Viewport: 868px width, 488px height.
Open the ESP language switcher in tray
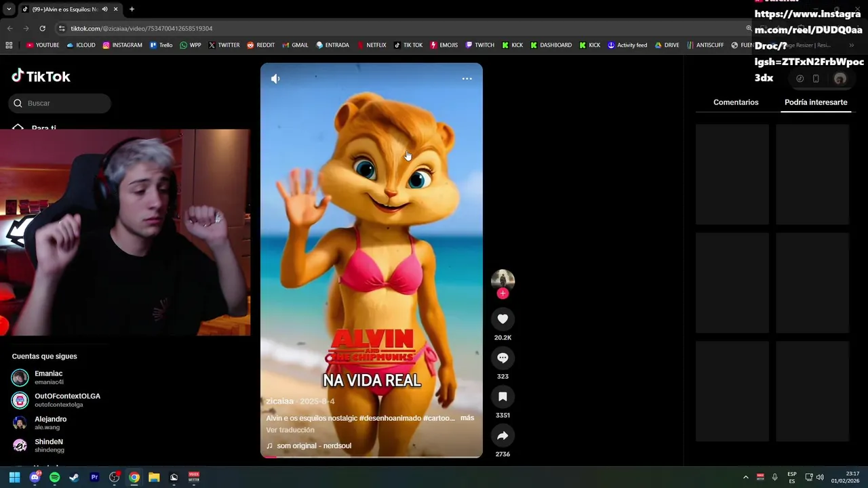792,477
